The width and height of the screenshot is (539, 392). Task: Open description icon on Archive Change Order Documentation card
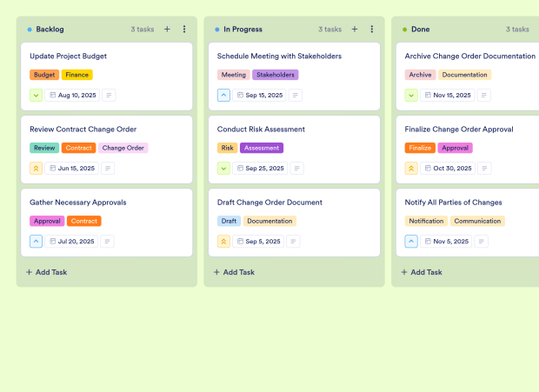483,95
